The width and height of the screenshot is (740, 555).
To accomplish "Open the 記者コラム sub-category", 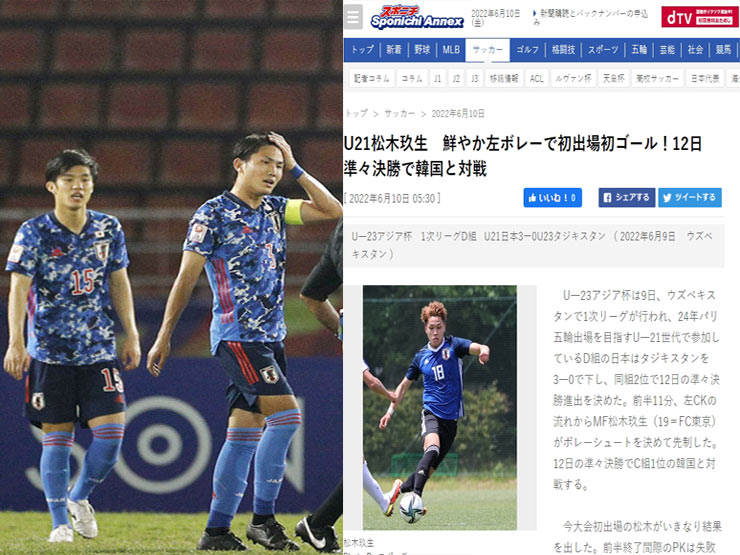I will click(371, 78).
